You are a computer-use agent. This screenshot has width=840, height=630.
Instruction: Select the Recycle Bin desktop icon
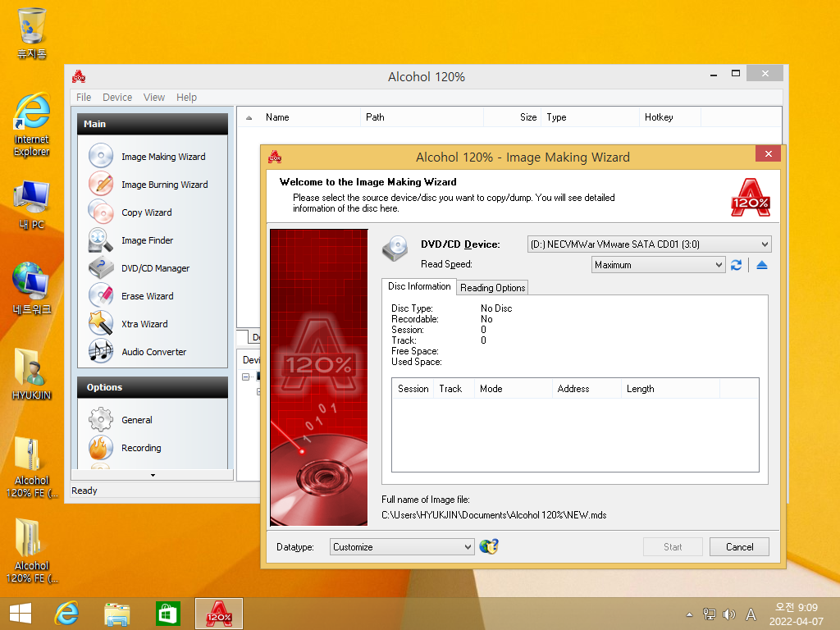[x=32, y=33]
